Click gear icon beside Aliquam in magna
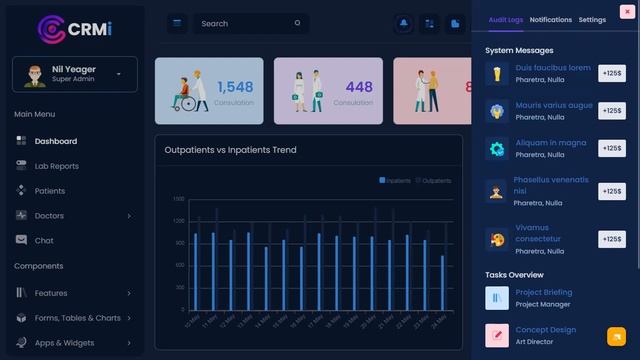 (497, 149)
